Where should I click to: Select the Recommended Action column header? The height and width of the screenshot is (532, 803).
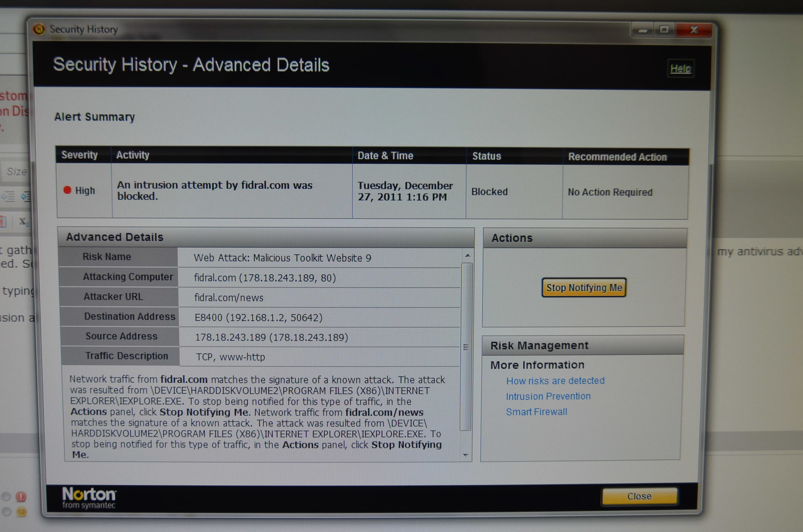pyautogui.click(x=626, y=157)
